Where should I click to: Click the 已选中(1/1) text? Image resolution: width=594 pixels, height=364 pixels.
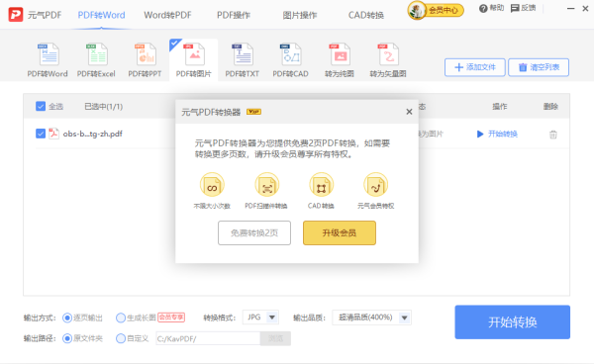(103, 107)
